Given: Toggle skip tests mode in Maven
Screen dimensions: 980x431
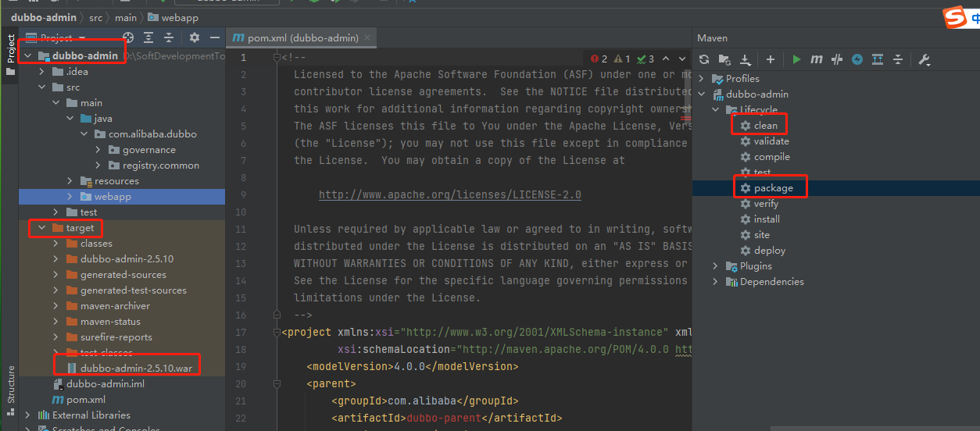Looking at the screenshot, I should [837, 59].
